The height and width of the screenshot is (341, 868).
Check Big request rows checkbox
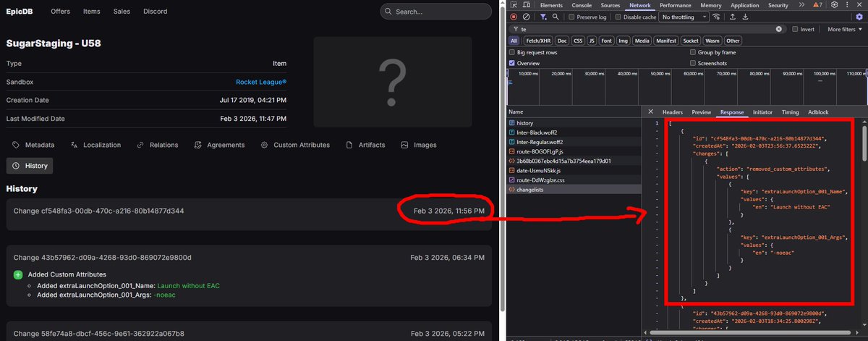coord(513,53)
